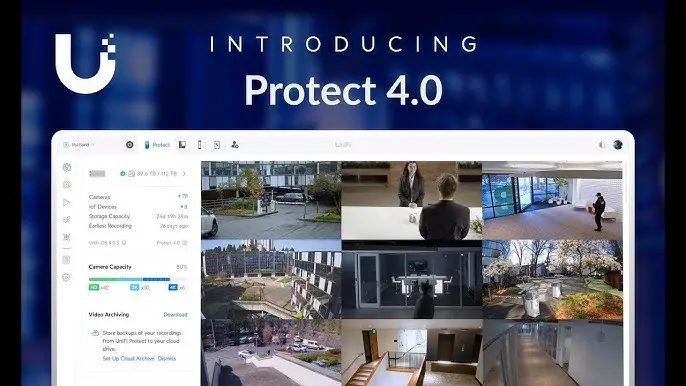
Task: Open the solar panel courtyard camera feed
Action: click(x=271, y=279)
